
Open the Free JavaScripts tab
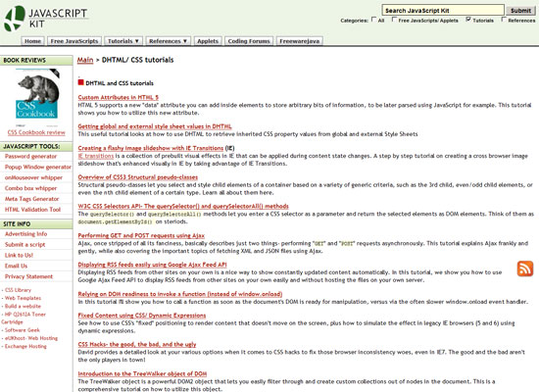point(74,41)
